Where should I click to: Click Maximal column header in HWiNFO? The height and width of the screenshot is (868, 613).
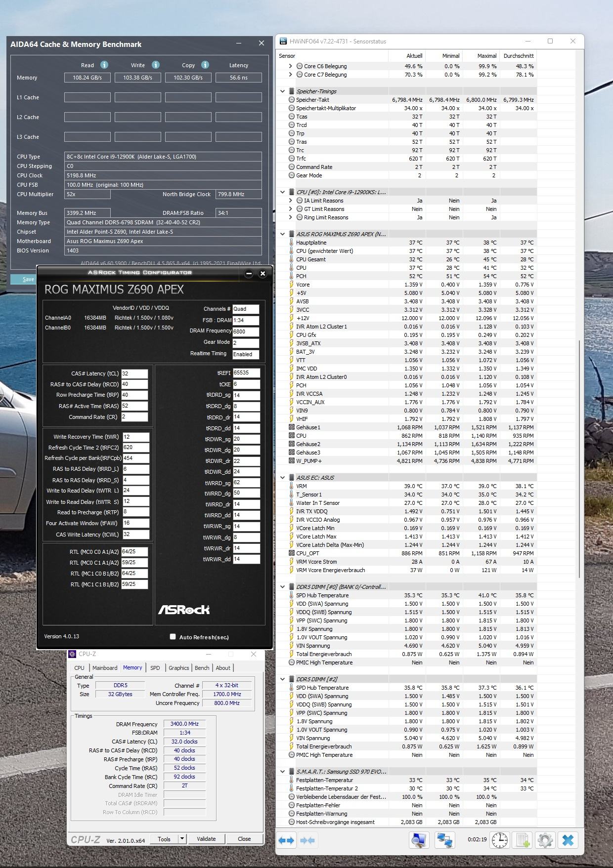481,56
